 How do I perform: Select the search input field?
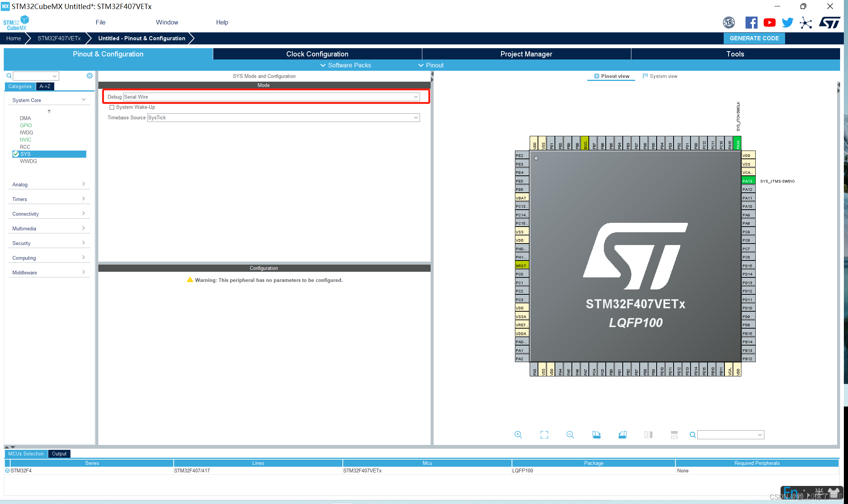[33, 76]
